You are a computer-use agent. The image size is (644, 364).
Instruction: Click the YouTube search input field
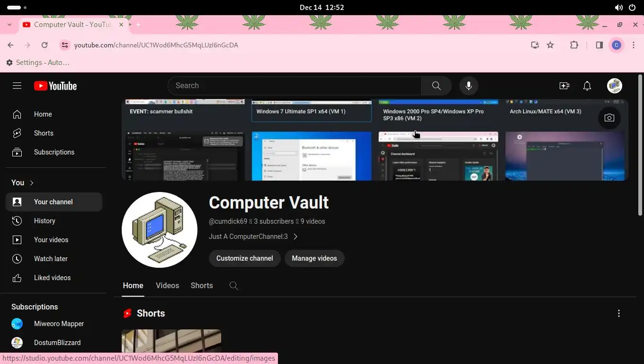tap(295, 86)
